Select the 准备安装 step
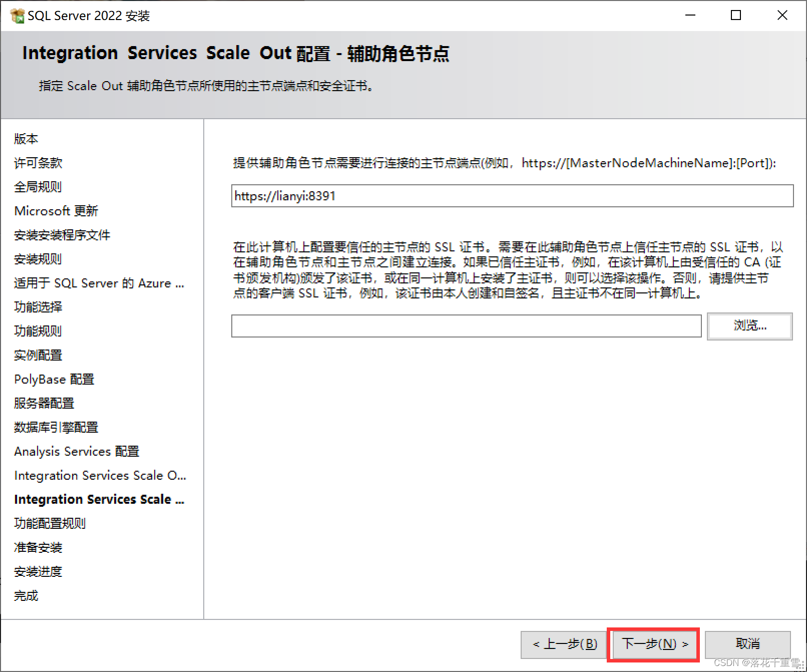The height and width of the screenshot is (672, 807). click(38, 547)
